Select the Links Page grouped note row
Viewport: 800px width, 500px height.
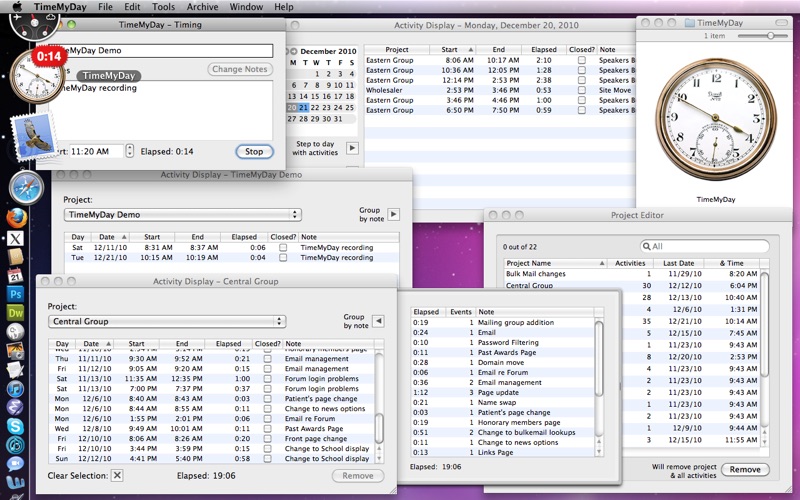coord(503,453)
